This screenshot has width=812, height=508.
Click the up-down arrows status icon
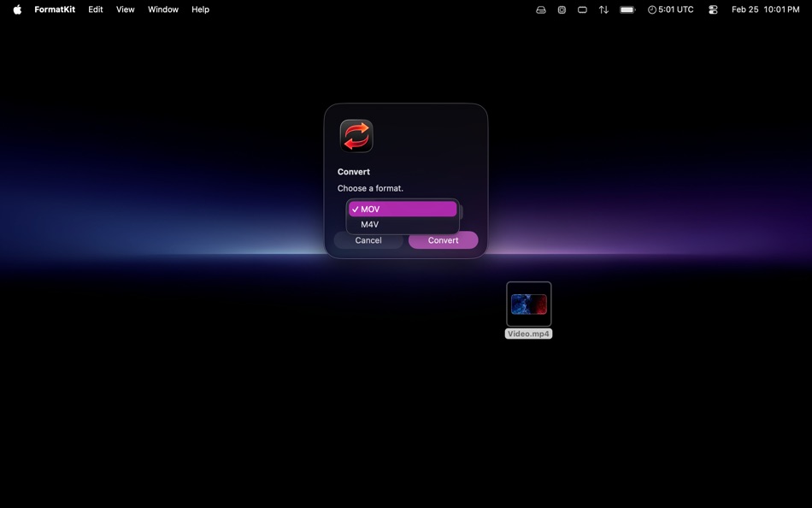[x=603, y=9]
